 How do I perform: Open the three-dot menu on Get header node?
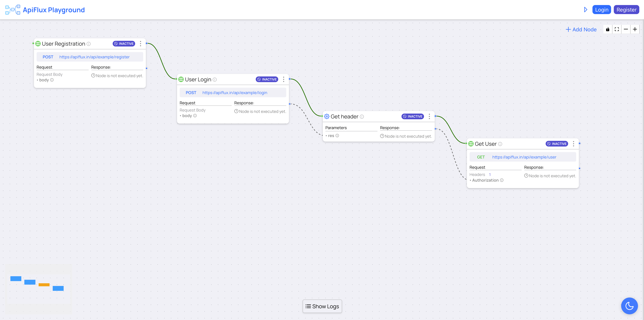pyautogui.click(x=429, y=116)
